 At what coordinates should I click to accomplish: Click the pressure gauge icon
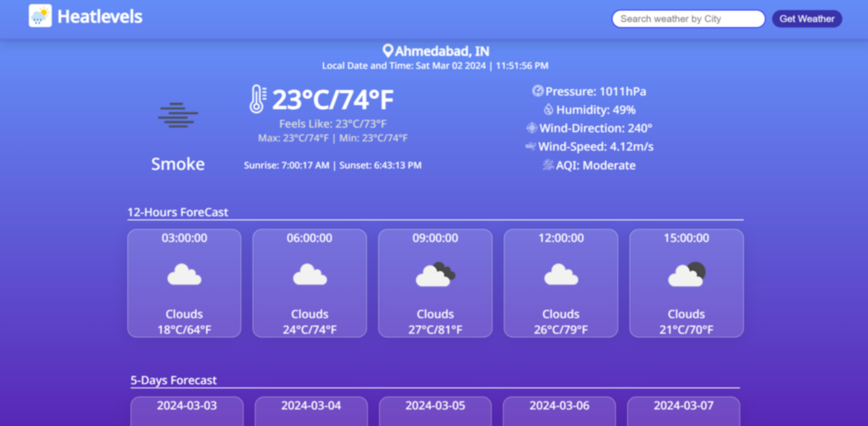click(x=537, y=91)
